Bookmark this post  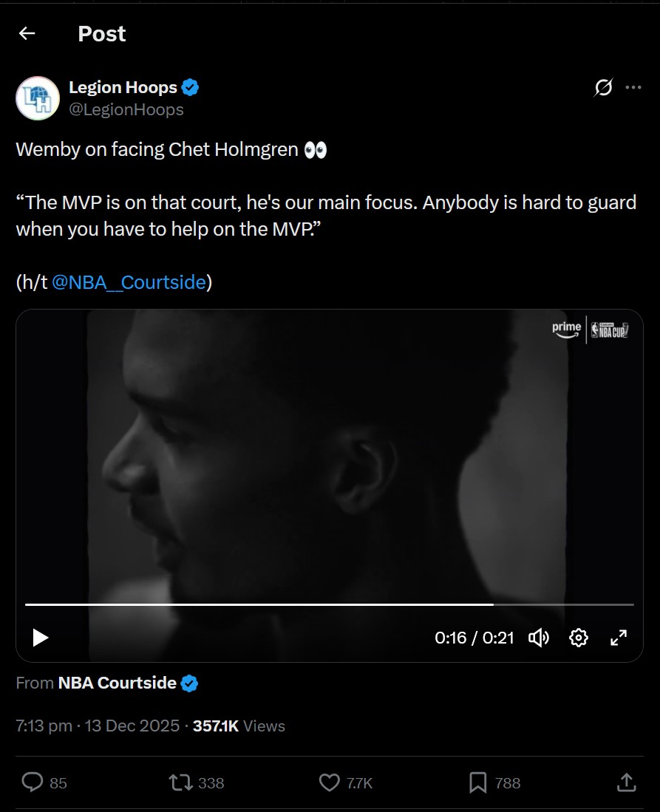coord(477,782)
